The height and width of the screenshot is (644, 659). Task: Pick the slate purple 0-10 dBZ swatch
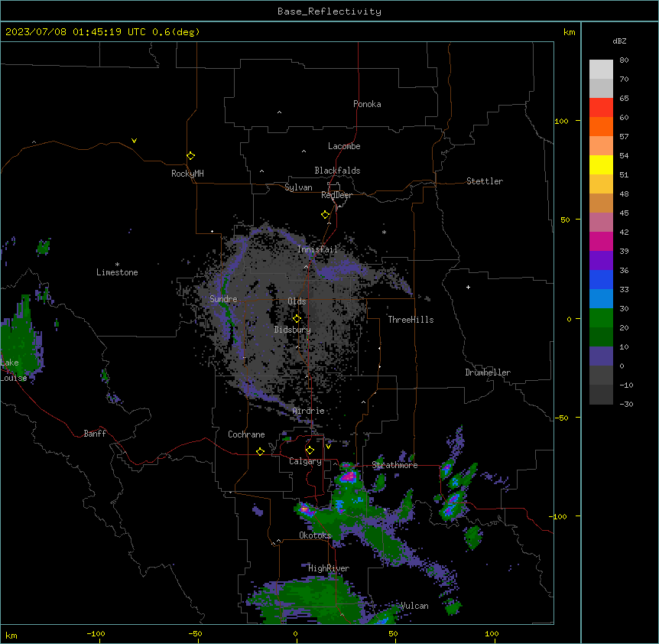pos(601,356)
